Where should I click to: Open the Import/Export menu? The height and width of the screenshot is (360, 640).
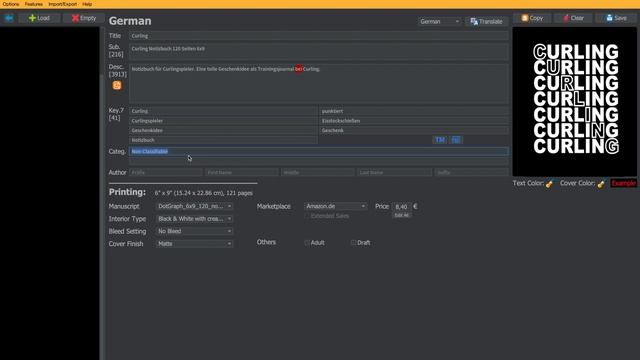tap(62, 4)
